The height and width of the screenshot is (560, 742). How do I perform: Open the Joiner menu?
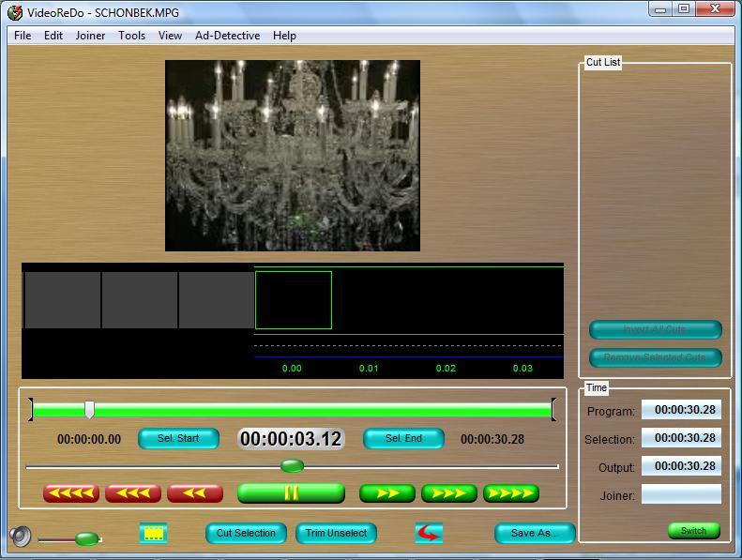90,36
